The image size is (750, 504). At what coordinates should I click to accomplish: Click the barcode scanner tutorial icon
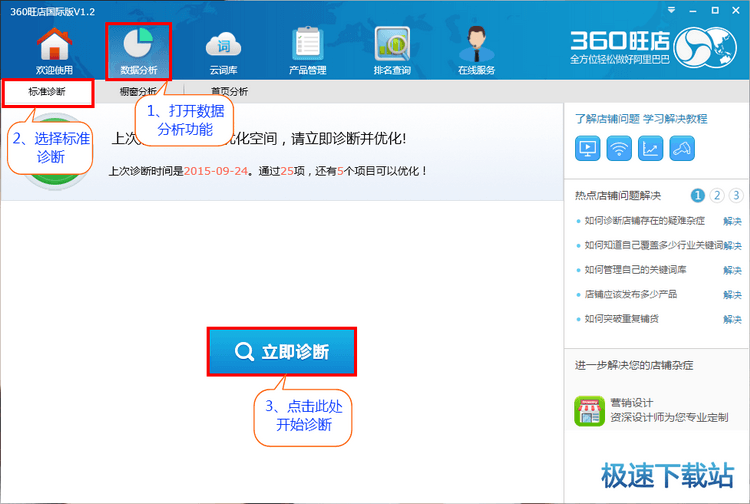tap(682, 148)
